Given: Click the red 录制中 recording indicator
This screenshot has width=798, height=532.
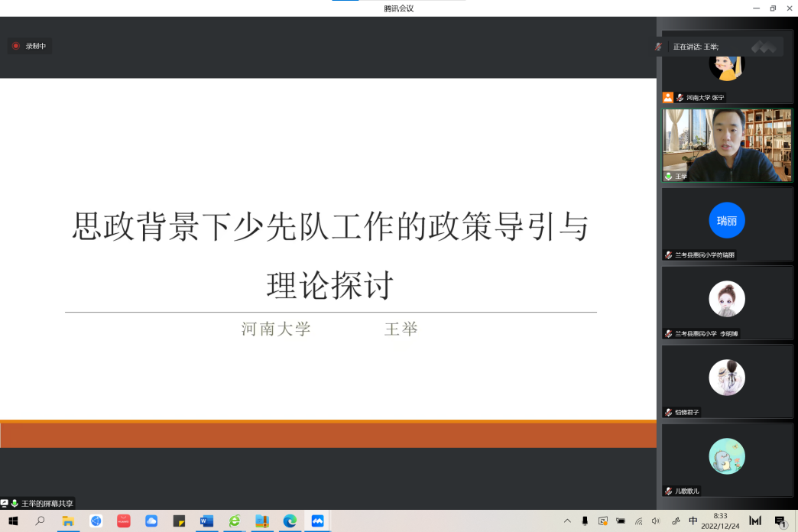Looking at the screenshot, I should (x=30, y=46).
